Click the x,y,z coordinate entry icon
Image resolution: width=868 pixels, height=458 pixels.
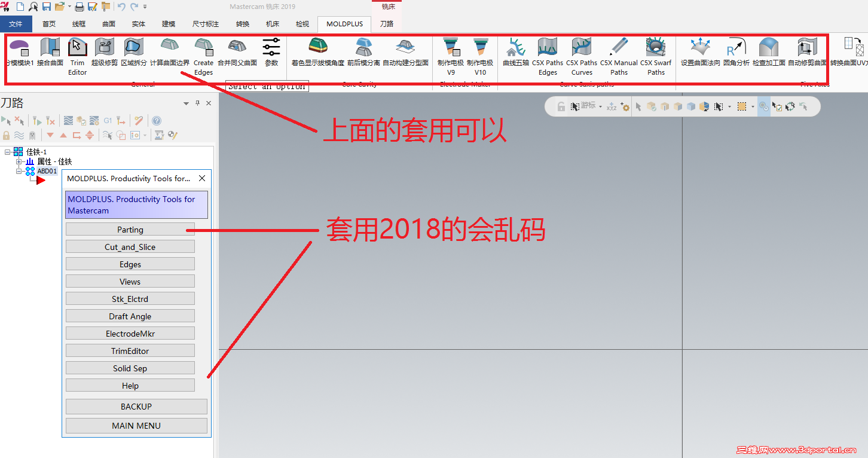(611, 106)
